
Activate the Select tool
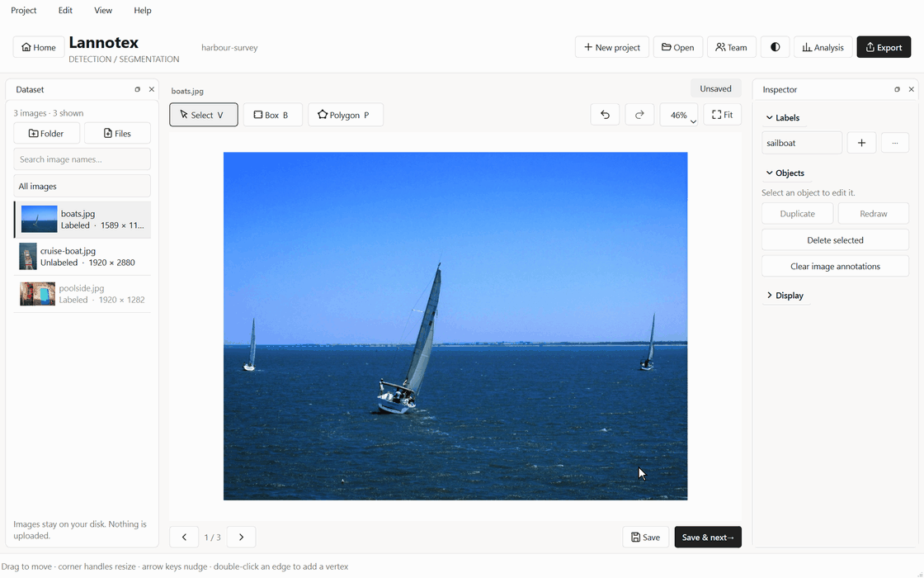point(203,115)
